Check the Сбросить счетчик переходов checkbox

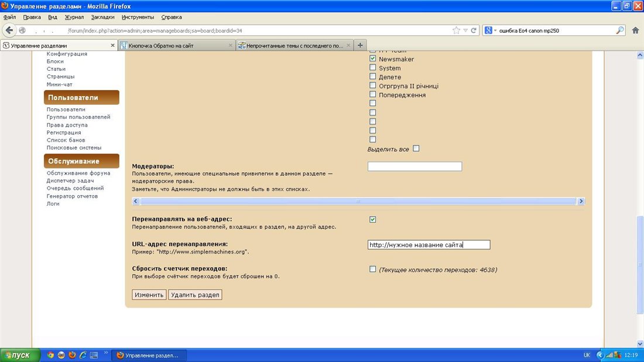coord(372,269)
